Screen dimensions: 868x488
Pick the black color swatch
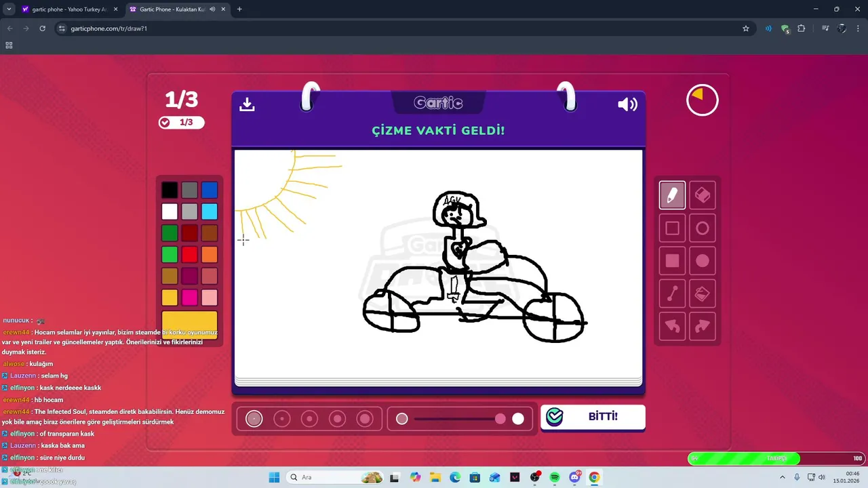coord(170,190)
